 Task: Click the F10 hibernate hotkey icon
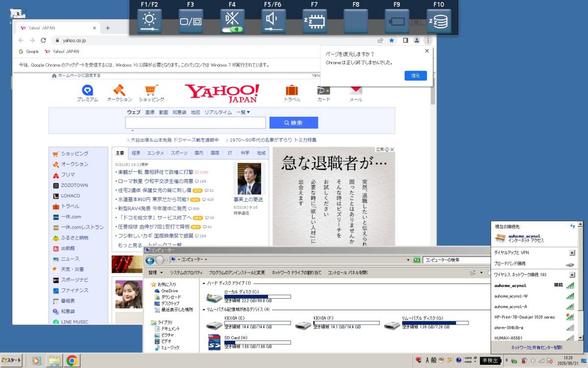pyautogui.click(x=439, y=21)
